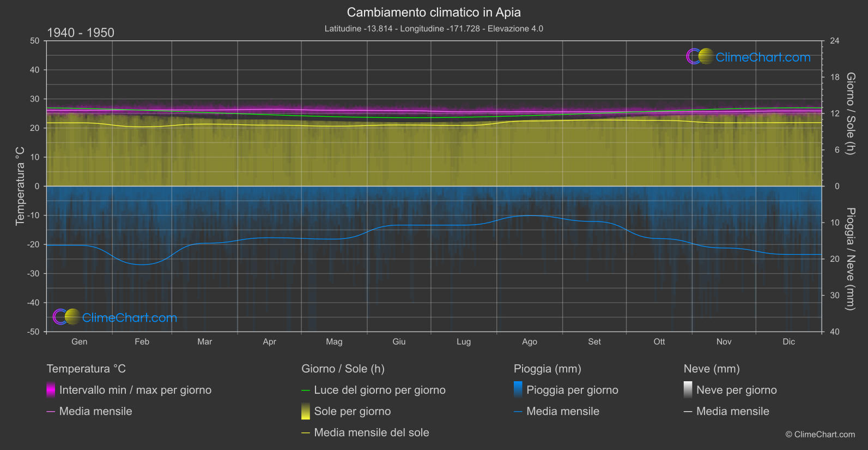The height and width of the screenshot is (450, 868).
Task: Click the ClimeChart logo icon bottom left
Action: point(66,317)
